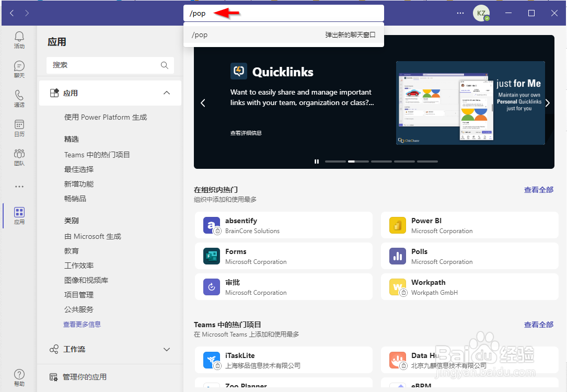Click 查看全部 for 在组织内热门
567x392 pixels.
[x=539, y=190]
